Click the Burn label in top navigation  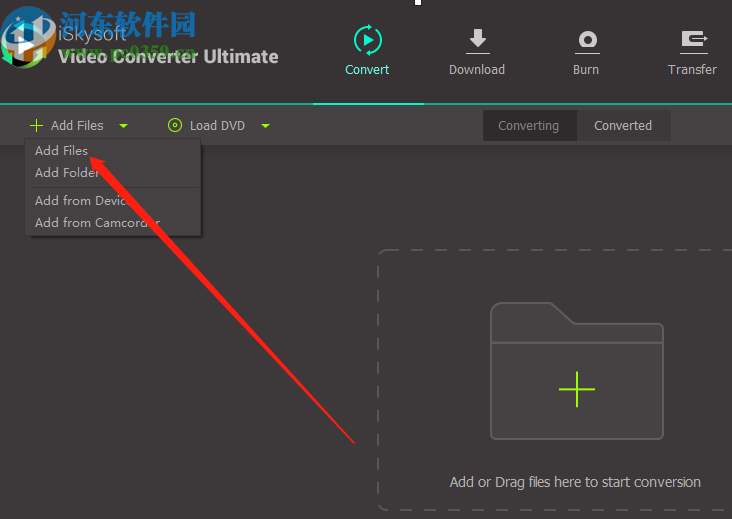coord(586,70)
